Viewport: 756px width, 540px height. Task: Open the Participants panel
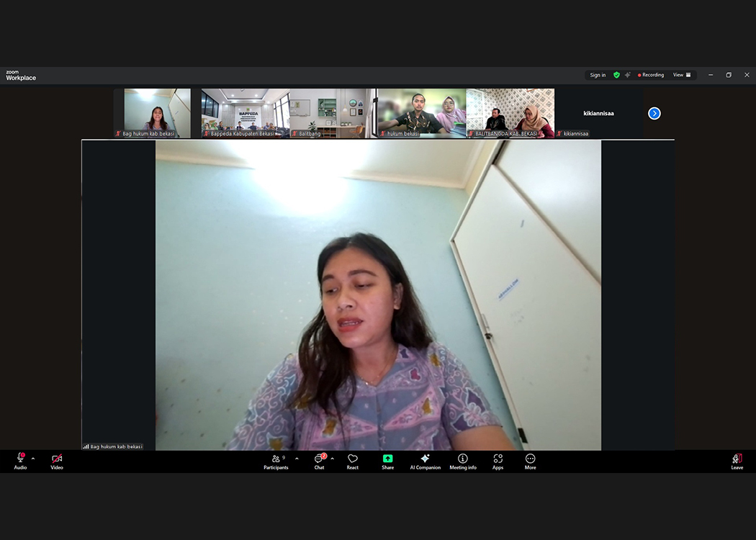click(x=276, y=461)
